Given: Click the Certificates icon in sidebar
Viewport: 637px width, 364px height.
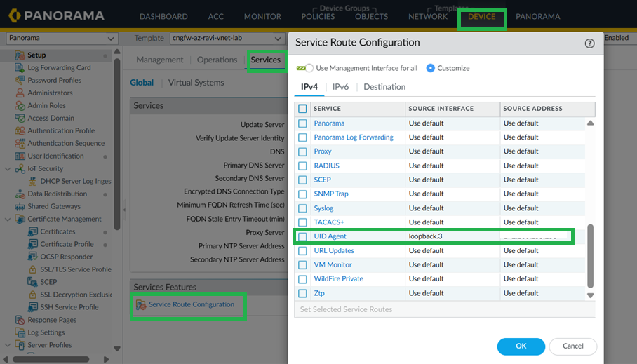Looking at the screenshot, I should click(x=32, y=231).
